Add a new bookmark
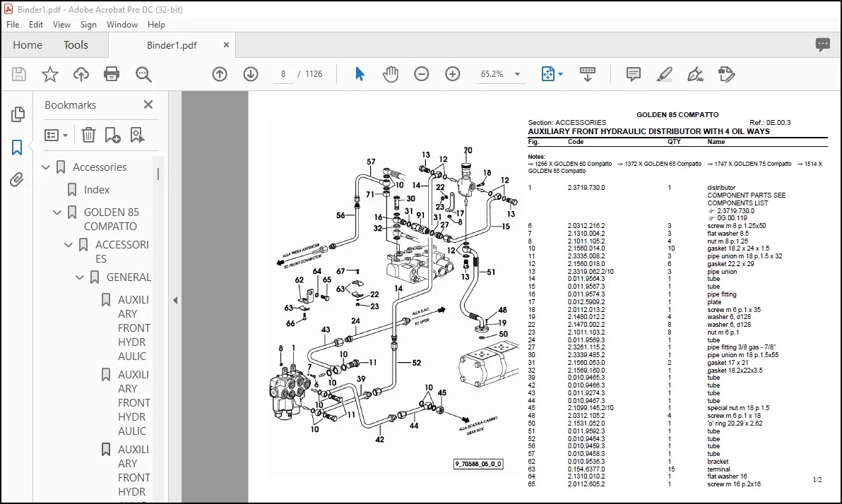842x504 pixels. pos(112,135)
